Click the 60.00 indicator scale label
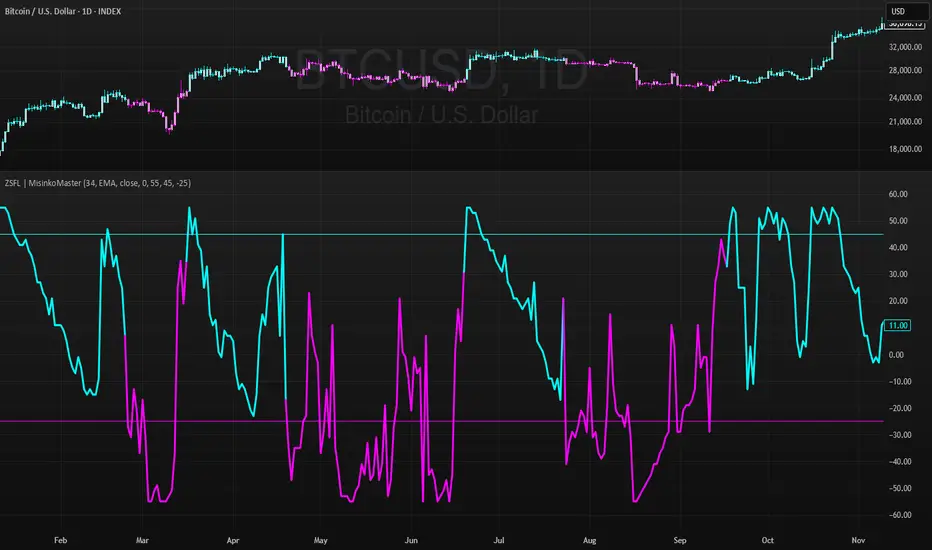The height and width of the screenshot is (550, 932). 898,194
